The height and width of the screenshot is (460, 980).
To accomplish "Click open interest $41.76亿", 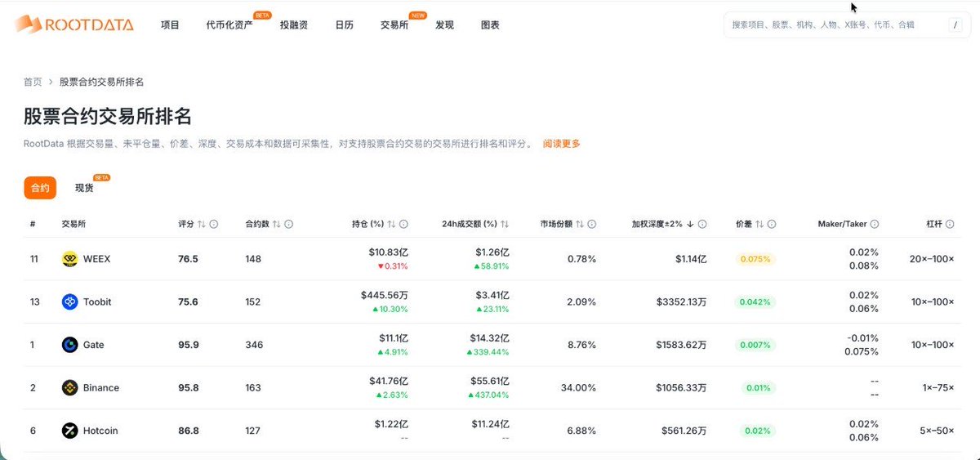I will click(x=389, y=381).
